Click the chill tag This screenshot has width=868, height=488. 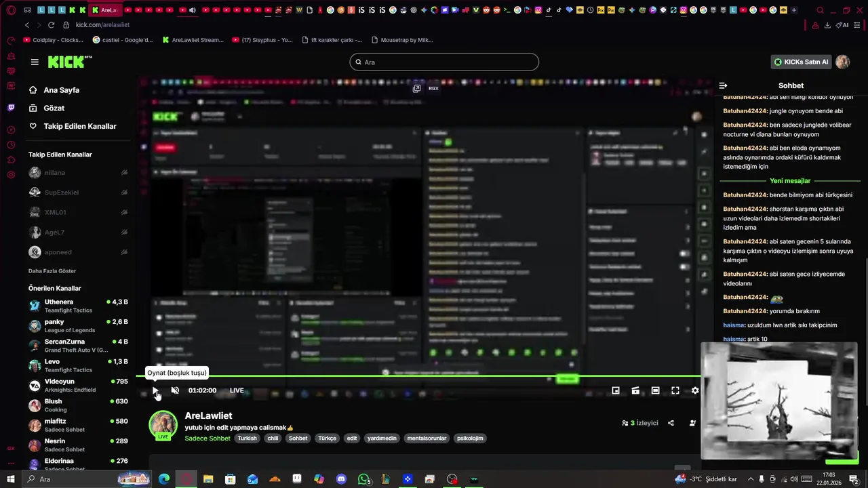pos(273,439)
